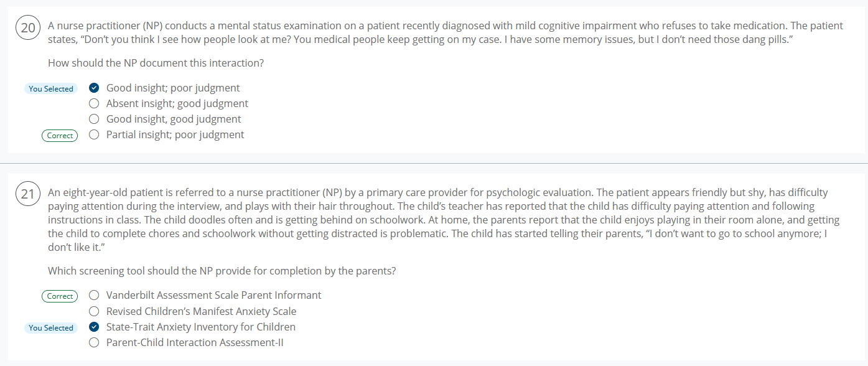Click the "Partial insight; poor judgment" answer text
The width and height of the screenshot is (868, 366).
(175, 134)
